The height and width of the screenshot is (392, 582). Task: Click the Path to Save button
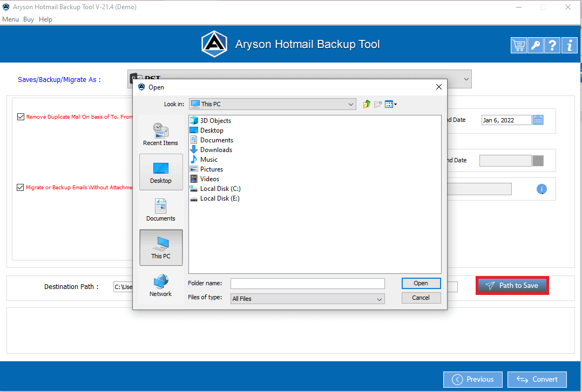512,286
